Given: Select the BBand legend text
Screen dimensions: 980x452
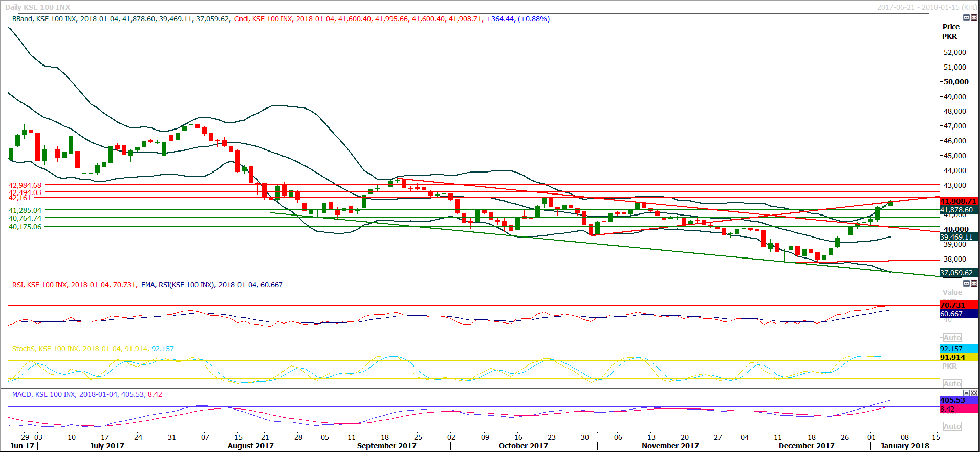Looking at the screenshot, I should [x=121, y=19].
